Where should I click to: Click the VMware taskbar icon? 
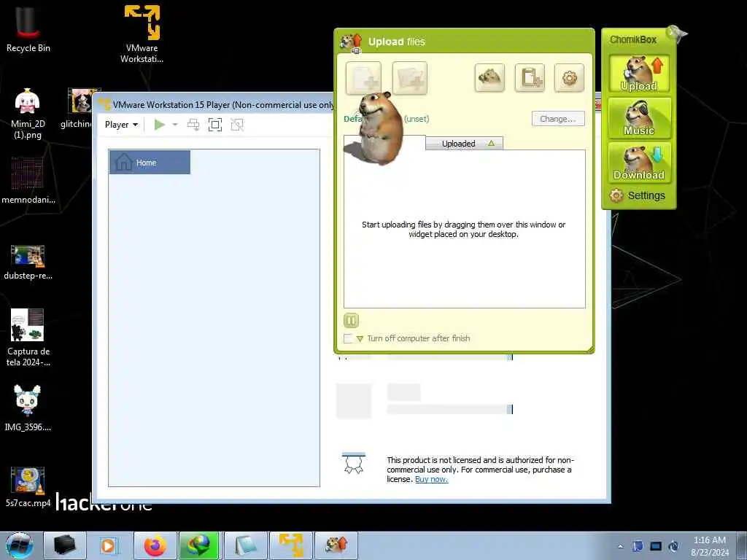(291, 545)
